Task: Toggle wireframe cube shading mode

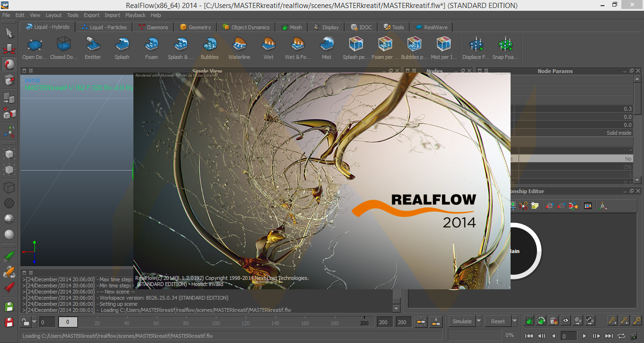Action: click(x=9, y=188)
